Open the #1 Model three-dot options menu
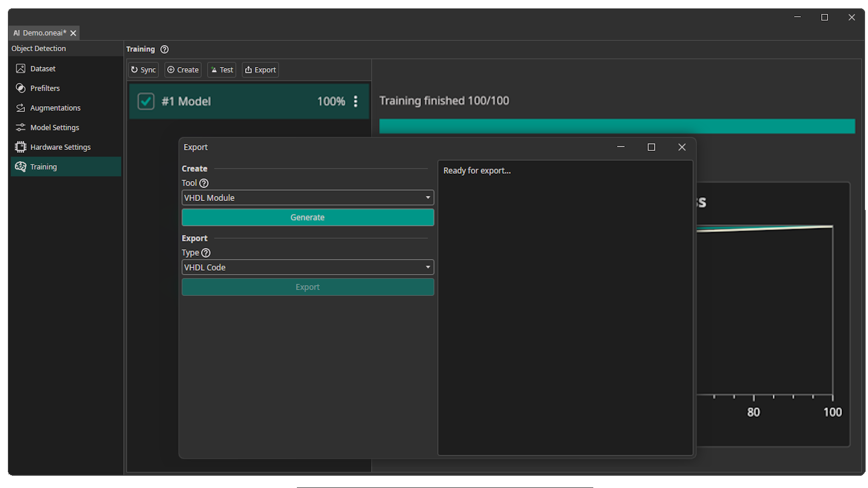The image size is (868, 488). [356, 102]
